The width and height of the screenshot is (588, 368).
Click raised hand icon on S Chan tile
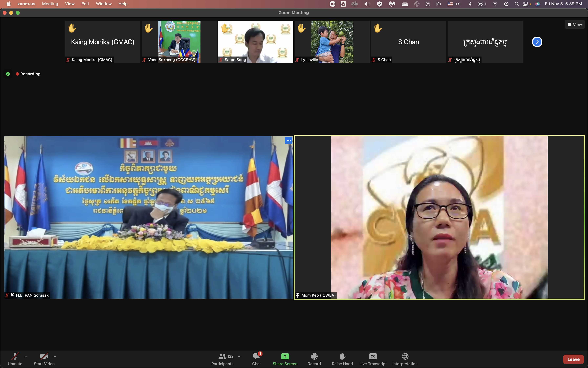378,28
